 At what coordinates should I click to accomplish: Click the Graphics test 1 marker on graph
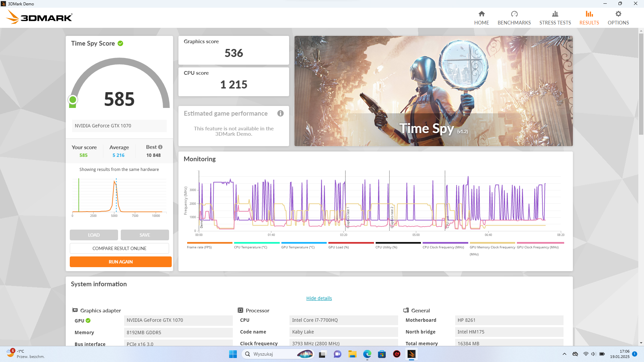[348, 217]
